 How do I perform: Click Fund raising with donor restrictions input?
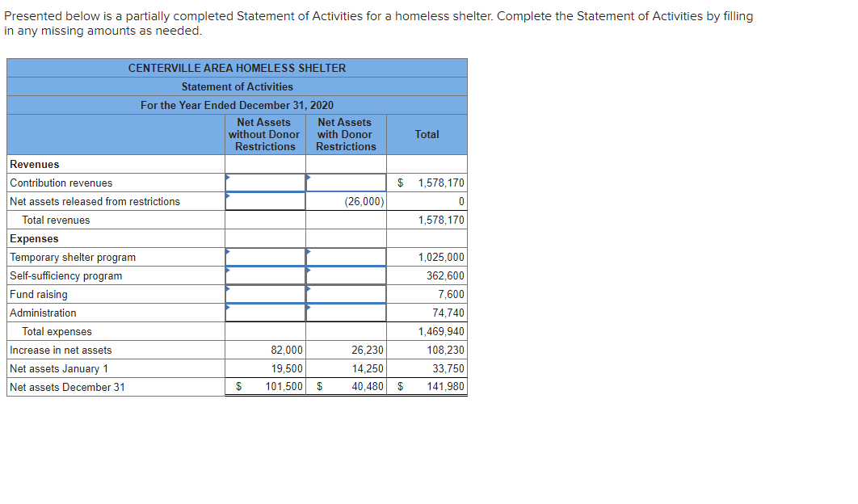coord(347,295)
